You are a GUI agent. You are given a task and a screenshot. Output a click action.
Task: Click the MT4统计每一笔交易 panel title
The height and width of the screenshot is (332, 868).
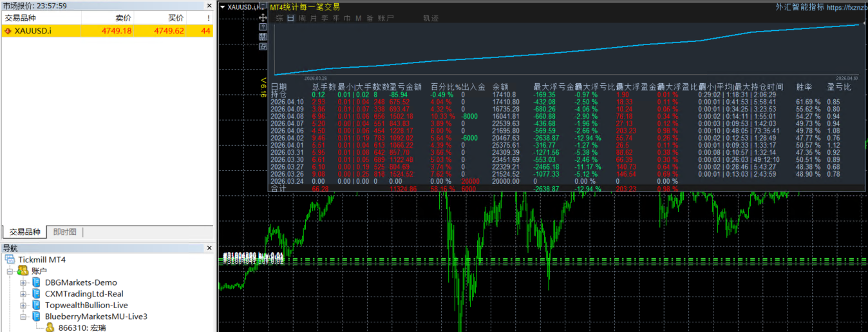pyautogui.click(x=305, y=7)
